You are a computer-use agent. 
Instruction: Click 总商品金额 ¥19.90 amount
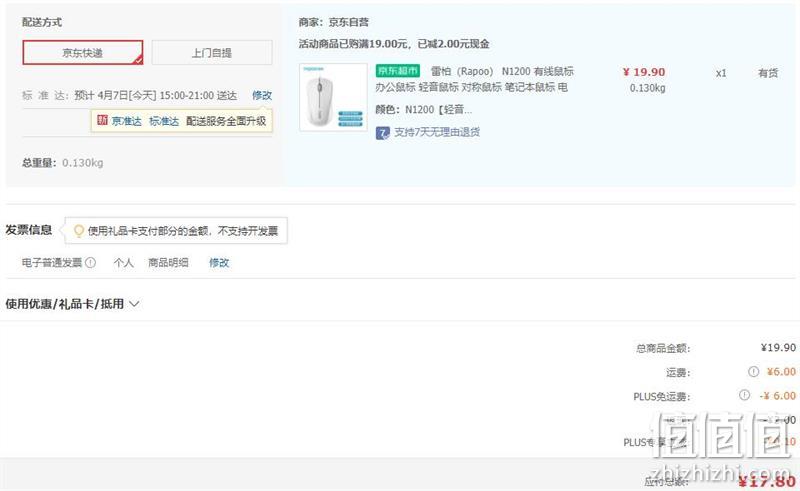778,348
